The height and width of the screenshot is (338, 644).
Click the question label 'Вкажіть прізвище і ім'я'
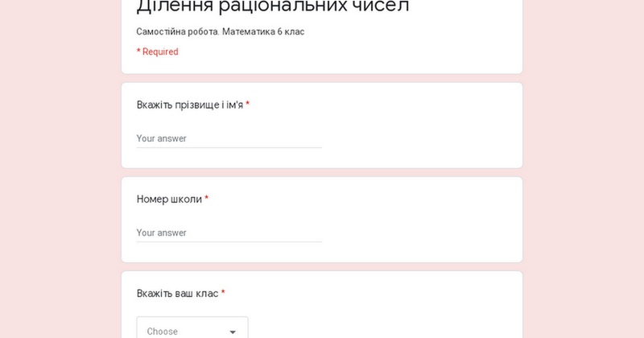tap(190, 105)
